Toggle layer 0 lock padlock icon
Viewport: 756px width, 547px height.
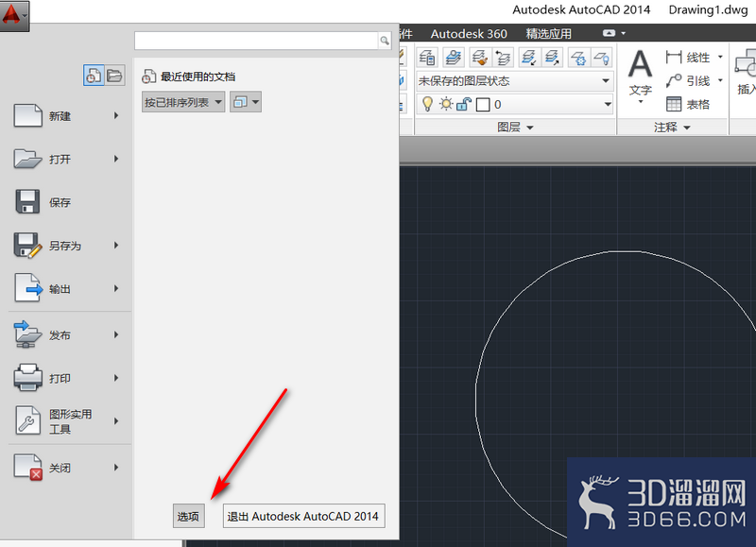tap(464, 104)
